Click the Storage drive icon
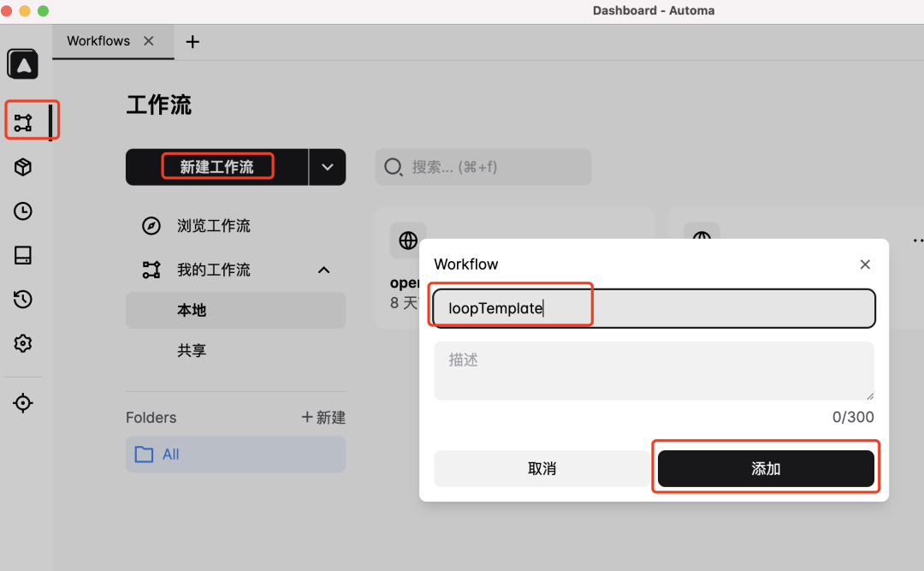 pos(22,254)
